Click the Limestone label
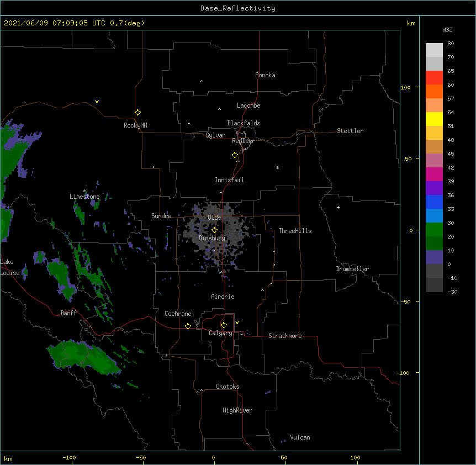The height and width of the screenshot is (465, 476). (84, 197)
